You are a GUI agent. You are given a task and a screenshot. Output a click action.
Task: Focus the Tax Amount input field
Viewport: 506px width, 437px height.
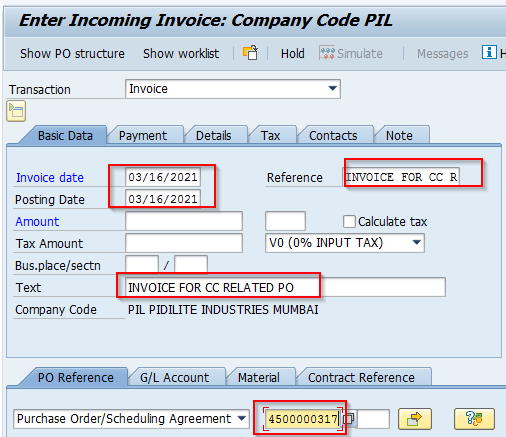(x=184, y=243)
